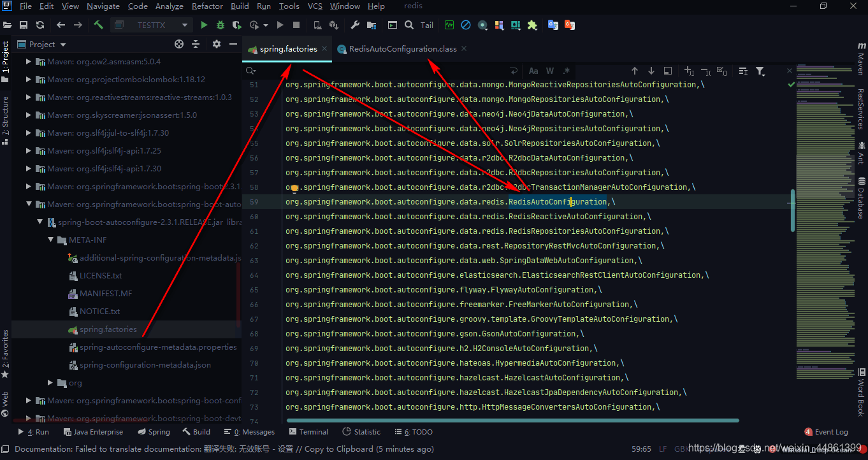Collapse all in Project panel
The height and width of the screenshot is (460, 868).
pyautogui.click(x=196, y=44)
